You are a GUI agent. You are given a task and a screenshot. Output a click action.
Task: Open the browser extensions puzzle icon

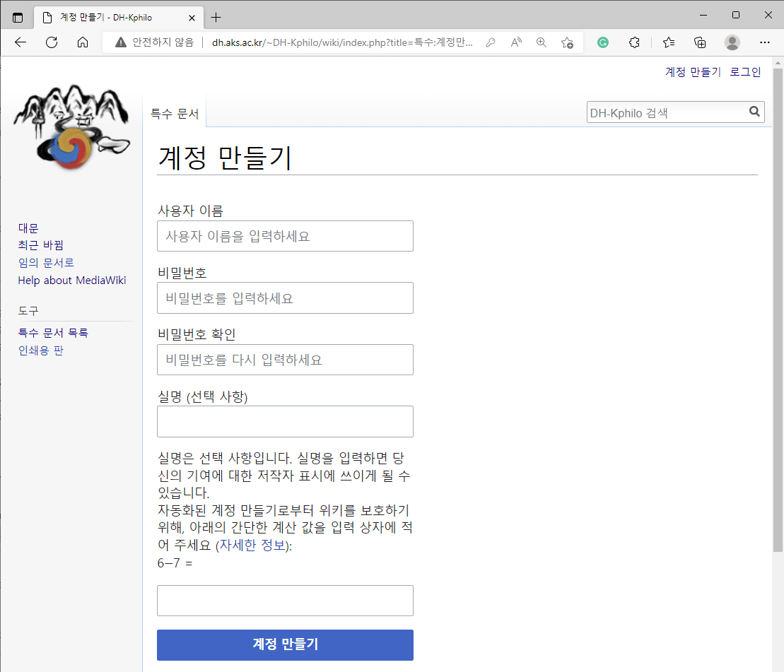(x=634, y=42)
